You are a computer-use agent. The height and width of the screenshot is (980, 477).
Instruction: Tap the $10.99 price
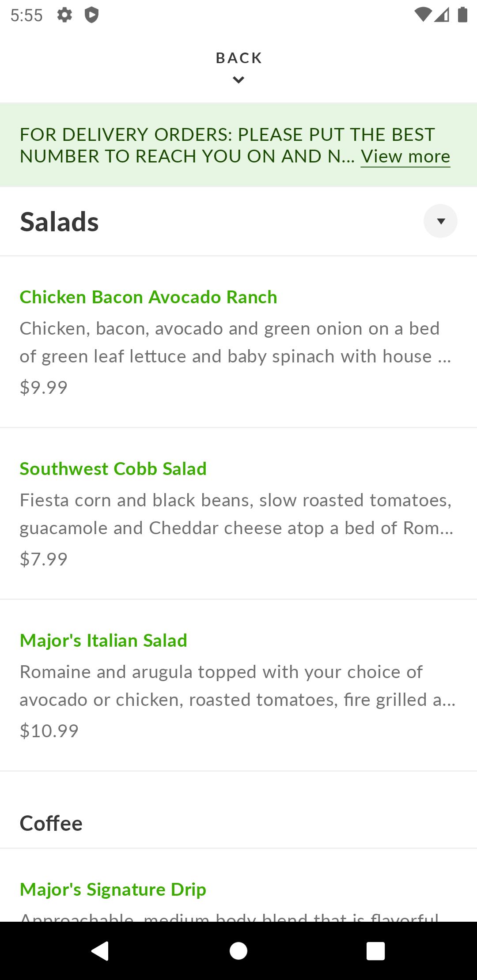pos(49,731)
